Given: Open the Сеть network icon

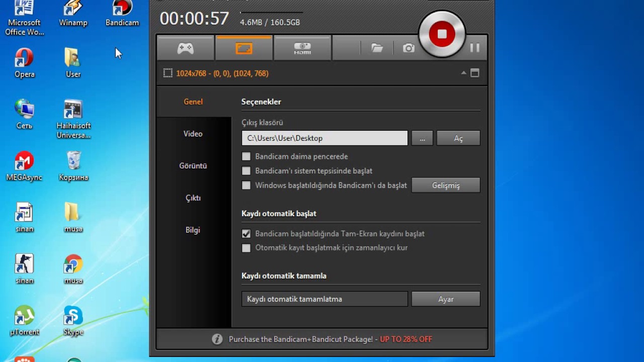Looking at the screenshot, I should [x=24, y=115].
